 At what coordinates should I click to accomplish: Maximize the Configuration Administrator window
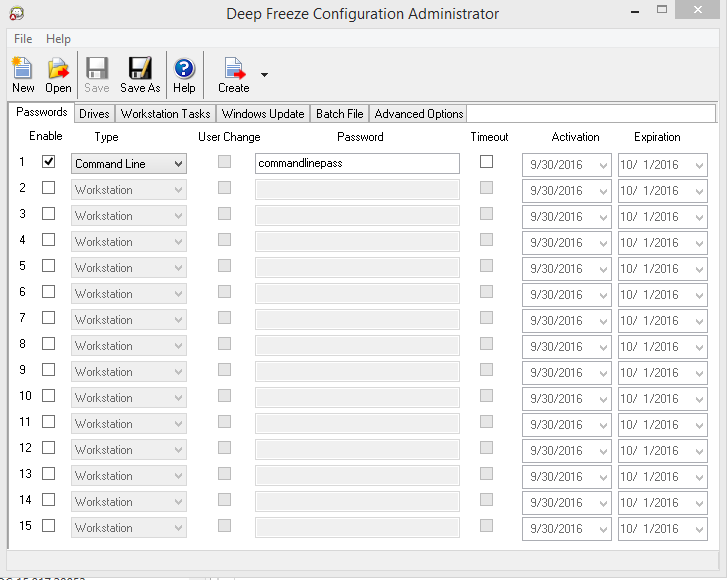click(x=662, y=9)
